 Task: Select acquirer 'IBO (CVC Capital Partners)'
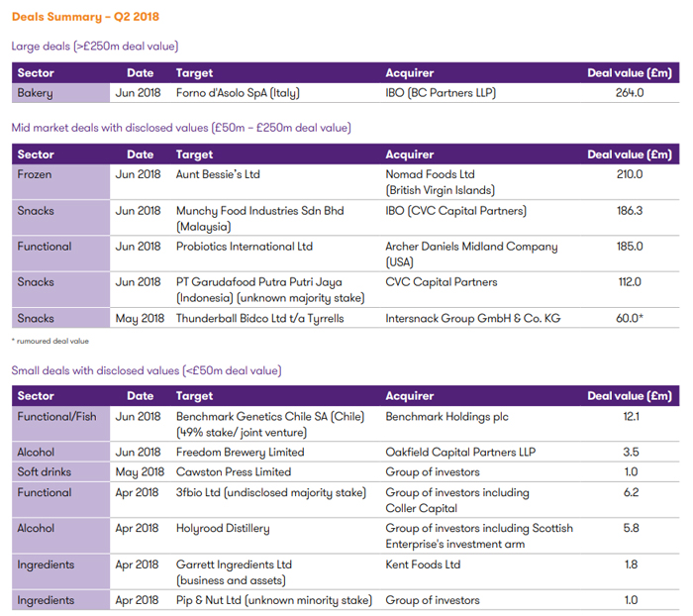[x=456, y=211]
